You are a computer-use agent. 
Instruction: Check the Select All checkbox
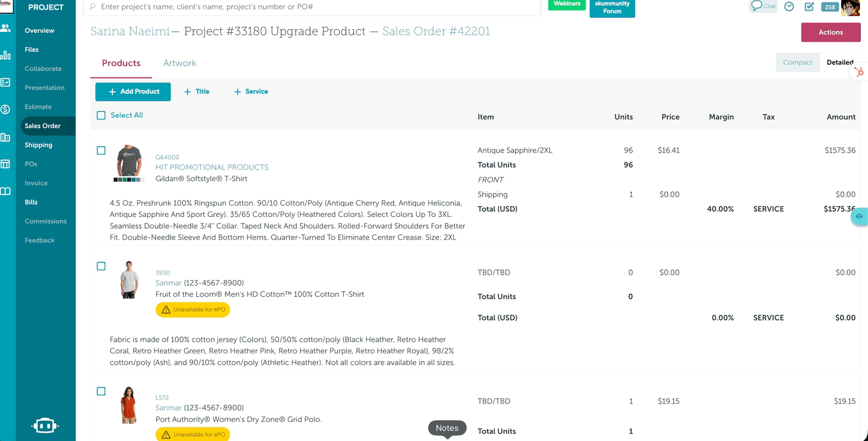point(101,116)
